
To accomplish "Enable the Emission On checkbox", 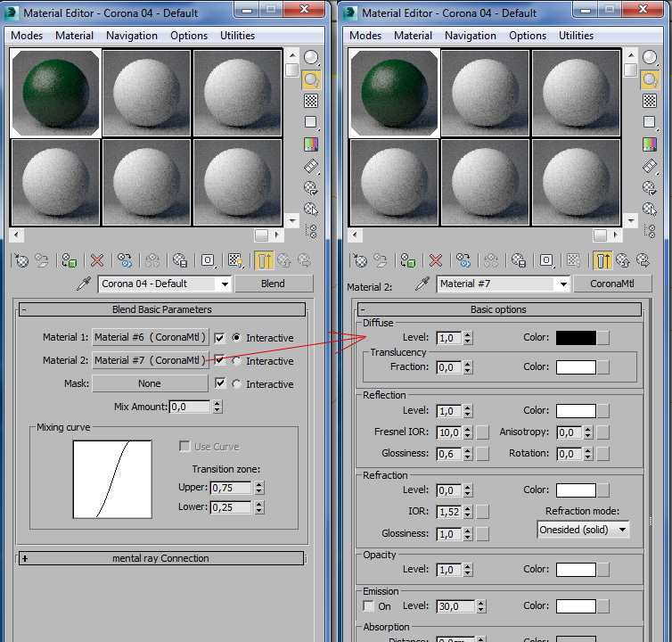I will pos(370,606).
